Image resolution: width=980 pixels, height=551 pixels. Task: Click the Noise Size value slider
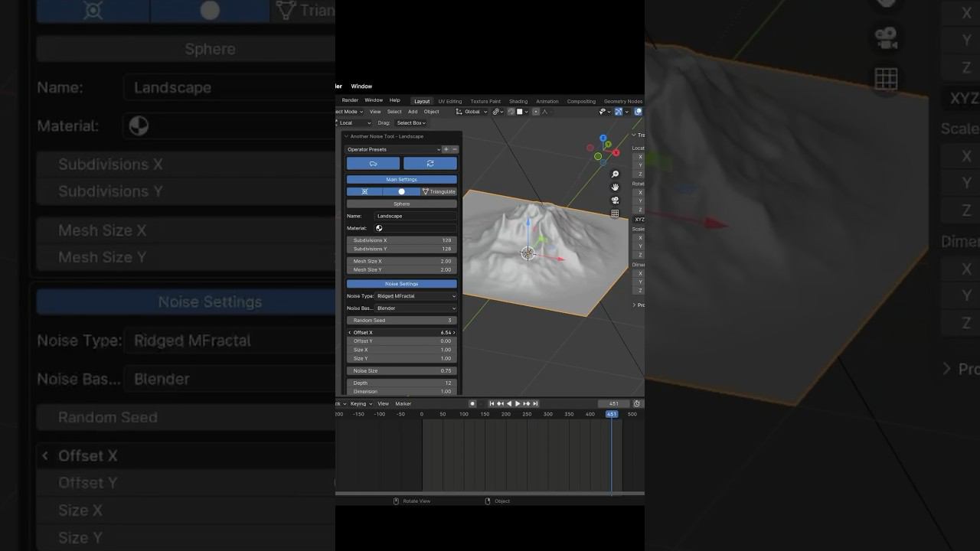[402, 370]
